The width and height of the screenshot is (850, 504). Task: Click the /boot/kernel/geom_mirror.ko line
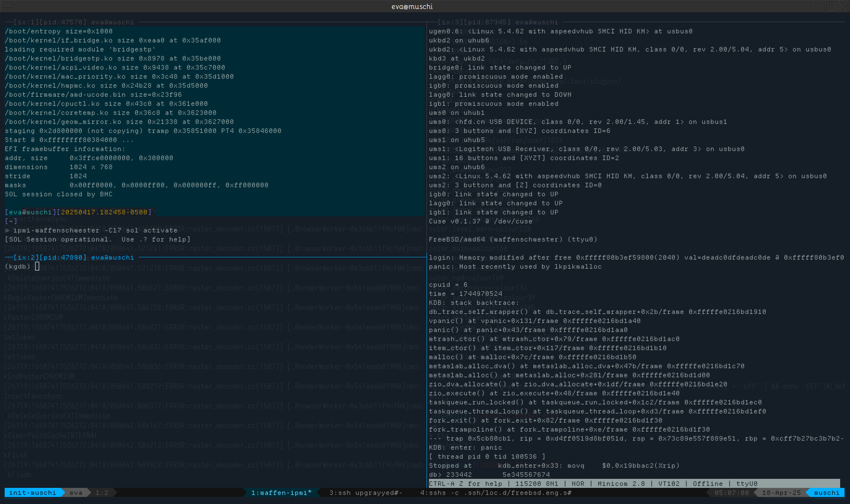119,122
